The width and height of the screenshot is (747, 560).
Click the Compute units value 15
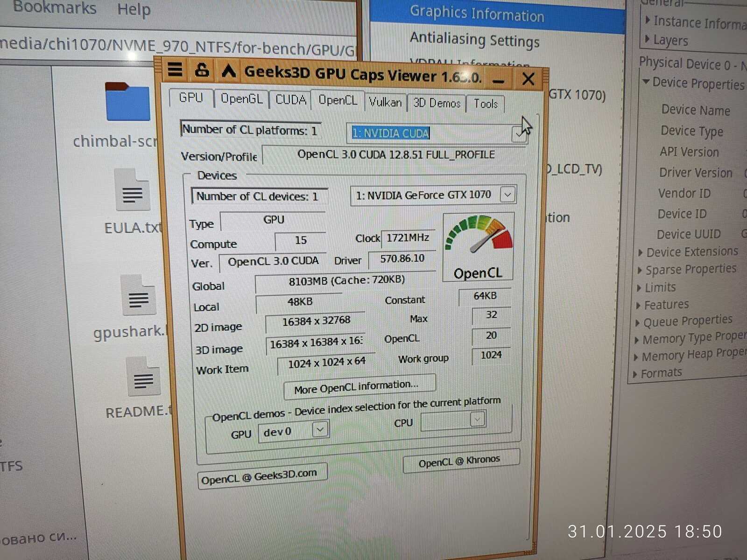pyautogui.click(x=301, y=240)
